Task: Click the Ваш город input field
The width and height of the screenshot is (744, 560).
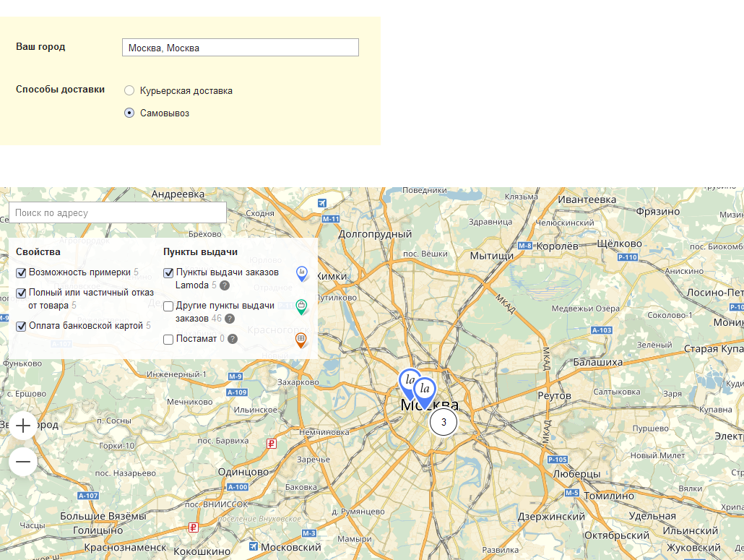Action: [240, 48]
